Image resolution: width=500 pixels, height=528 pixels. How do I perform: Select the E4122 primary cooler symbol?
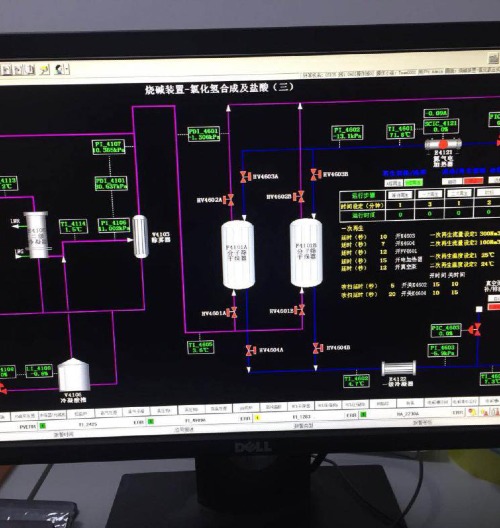tap(399, 368)
